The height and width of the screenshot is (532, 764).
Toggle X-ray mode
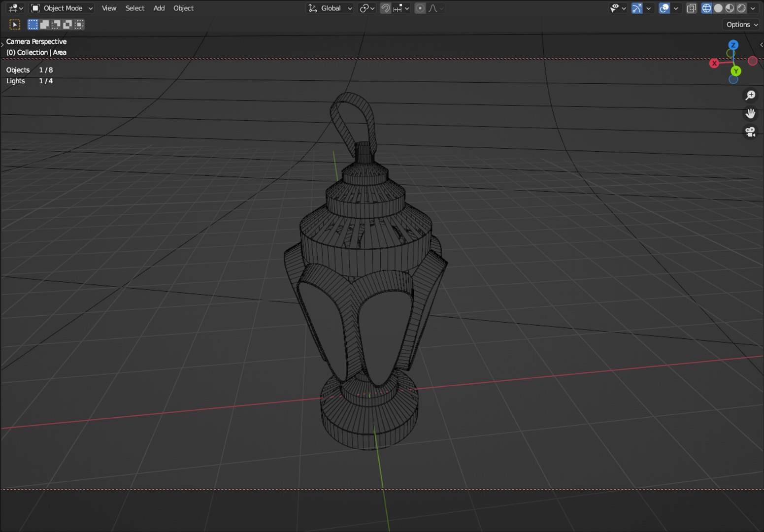pos(692,8)
